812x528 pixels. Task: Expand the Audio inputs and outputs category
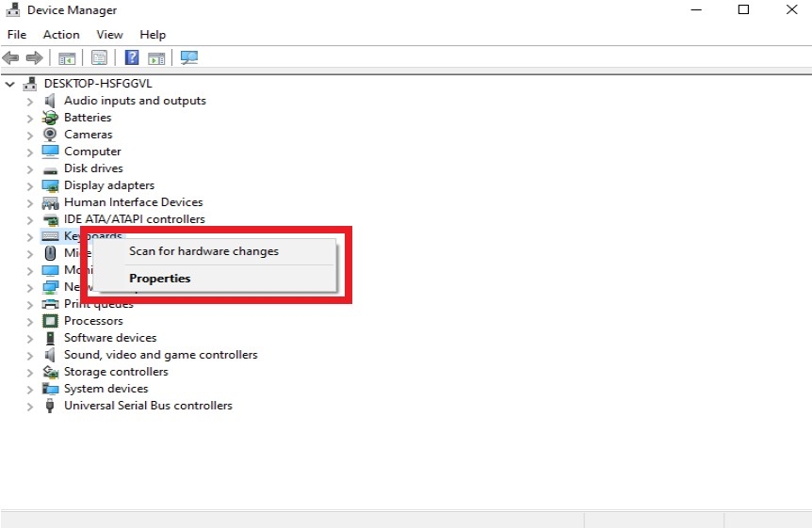tap(30, 102)
